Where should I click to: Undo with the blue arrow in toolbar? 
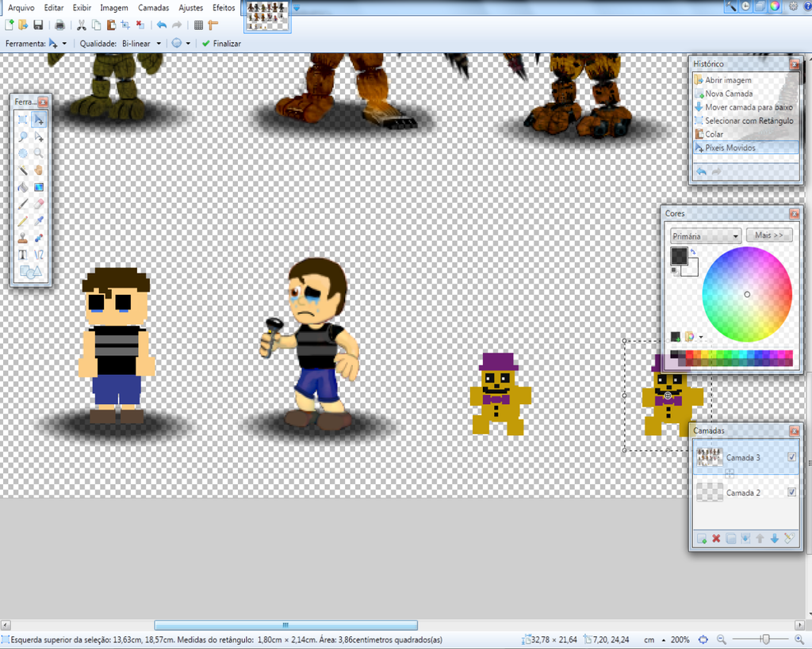point(162,25)
